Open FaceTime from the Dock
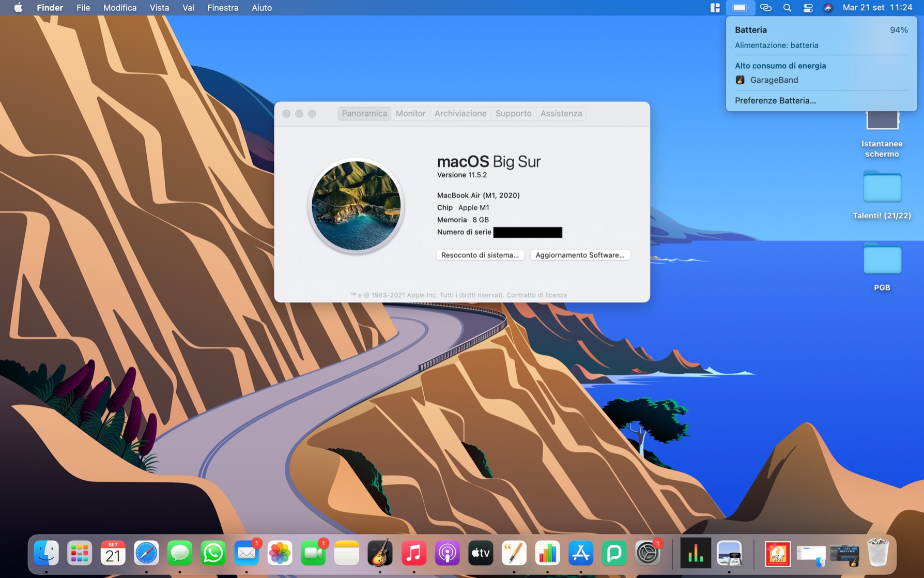 pos(313,553)
